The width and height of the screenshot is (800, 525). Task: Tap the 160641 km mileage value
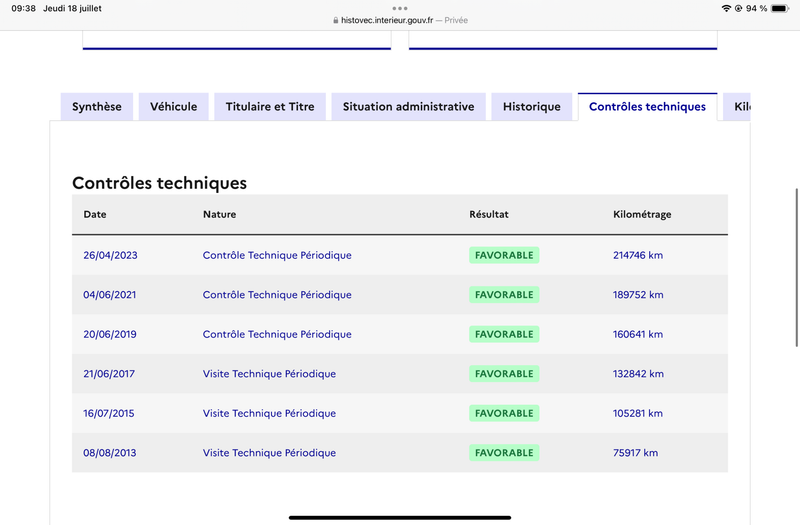638,334
